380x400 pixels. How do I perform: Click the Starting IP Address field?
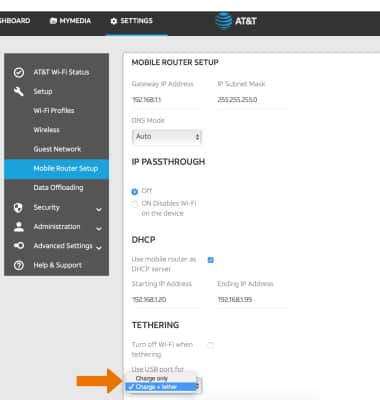click(x=166, y=300)
